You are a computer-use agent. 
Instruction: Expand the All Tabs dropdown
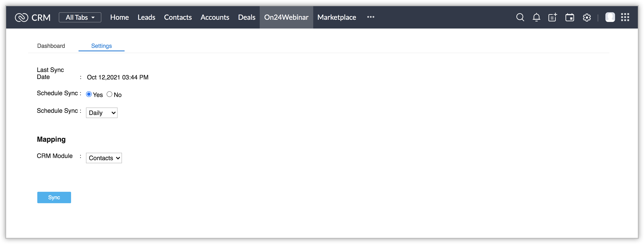80,17
